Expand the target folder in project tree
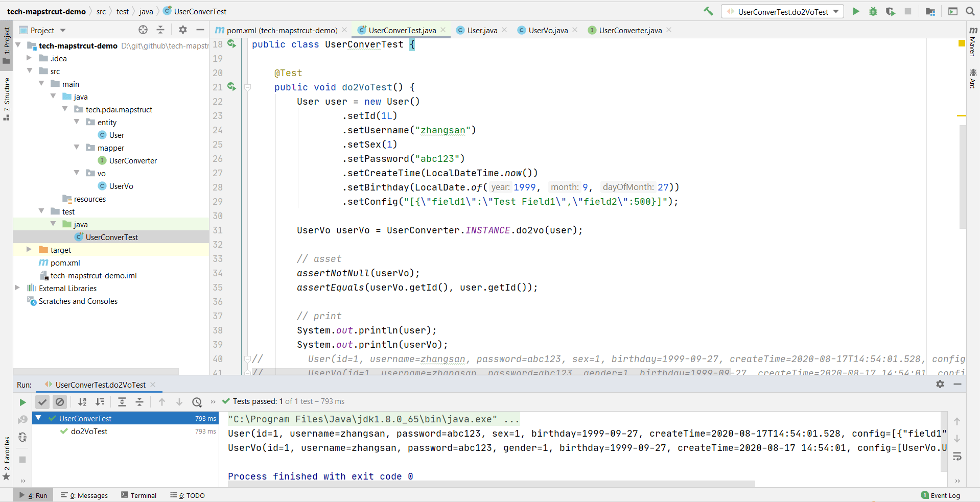The width and height of the screenshot is (980, 502). pyautogui.click(x=29, y=250)
